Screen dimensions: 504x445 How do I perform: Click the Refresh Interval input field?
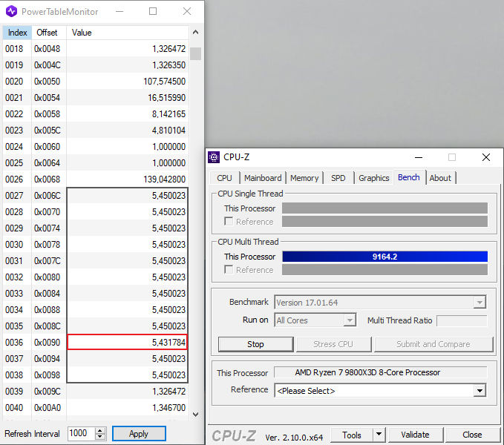tap(82, 433)
